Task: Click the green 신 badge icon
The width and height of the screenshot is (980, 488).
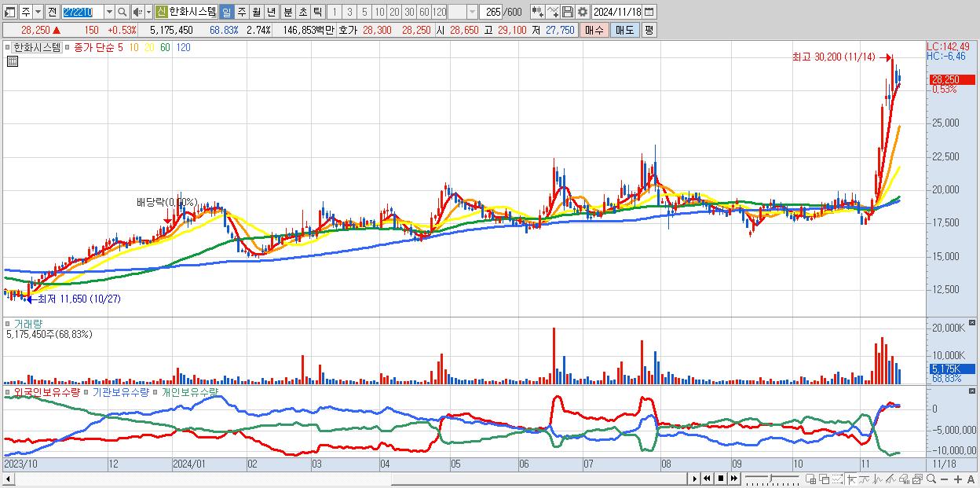Action: 161,12
